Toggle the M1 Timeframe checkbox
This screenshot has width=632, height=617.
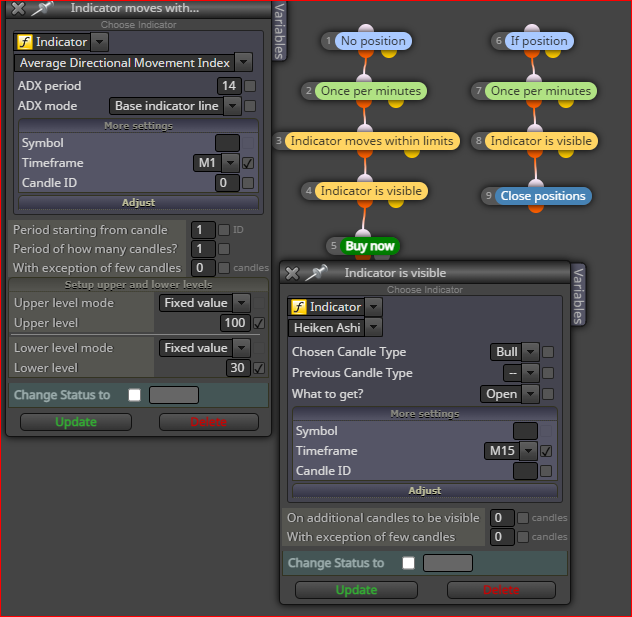point(248,163)
